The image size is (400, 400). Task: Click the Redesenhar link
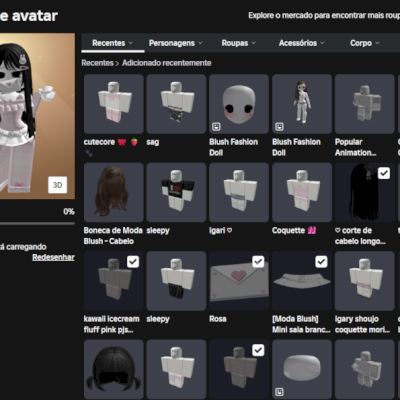tap(53, 257)
